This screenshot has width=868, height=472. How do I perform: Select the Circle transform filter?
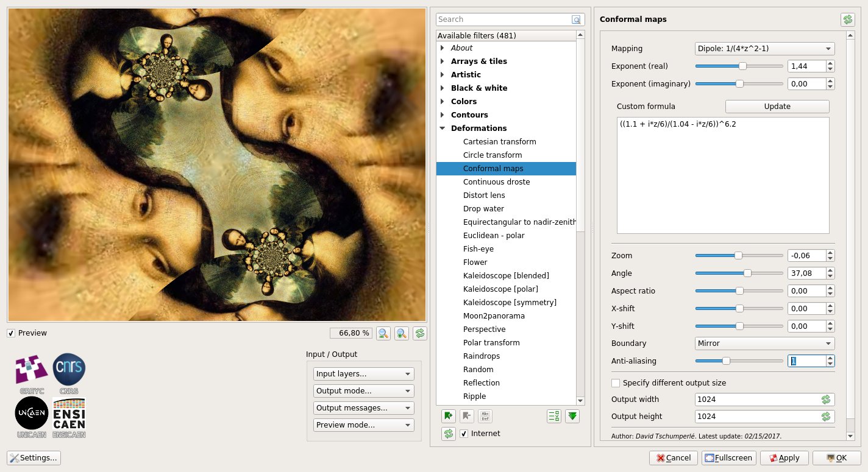[493, 155]
